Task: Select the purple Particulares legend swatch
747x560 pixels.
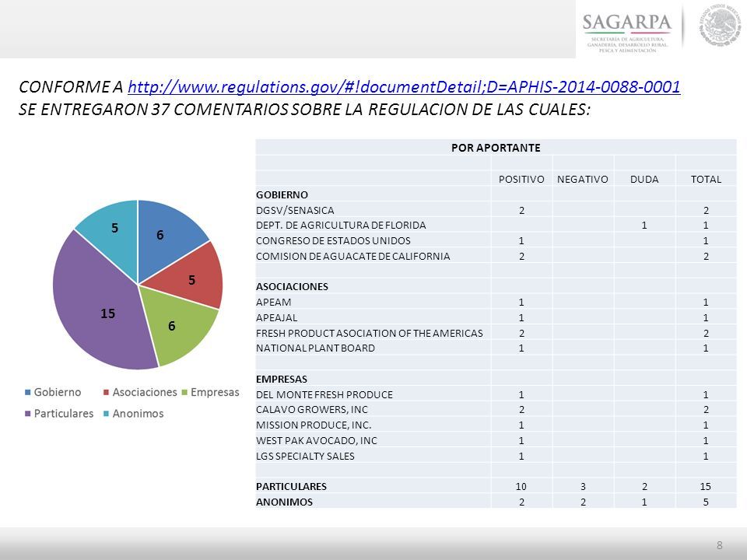Action: click(28, 414)
